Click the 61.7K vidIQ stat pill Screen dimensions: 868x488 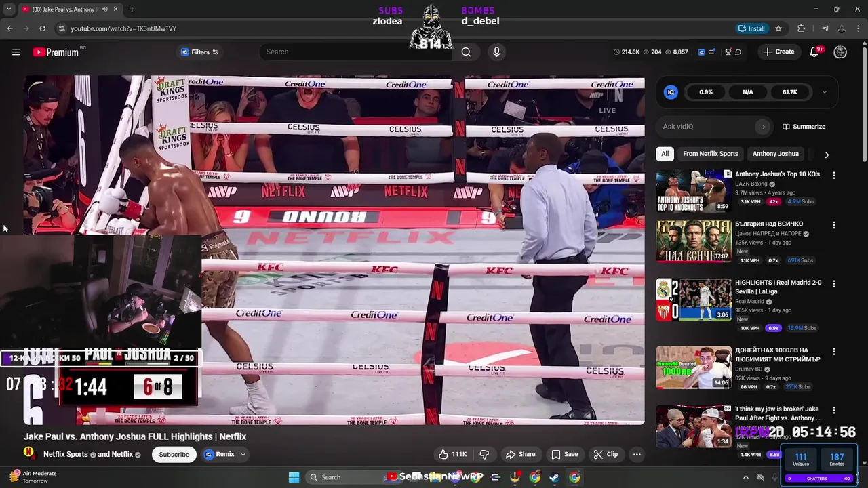tap(790, 92)
